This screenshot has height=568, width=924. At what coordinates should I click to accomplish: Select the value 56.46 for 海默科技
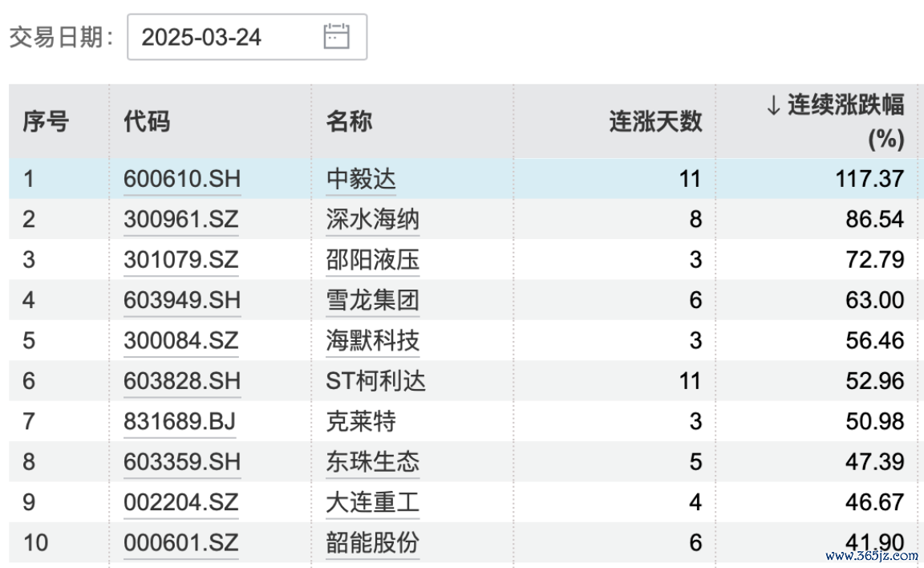point(875,341)
